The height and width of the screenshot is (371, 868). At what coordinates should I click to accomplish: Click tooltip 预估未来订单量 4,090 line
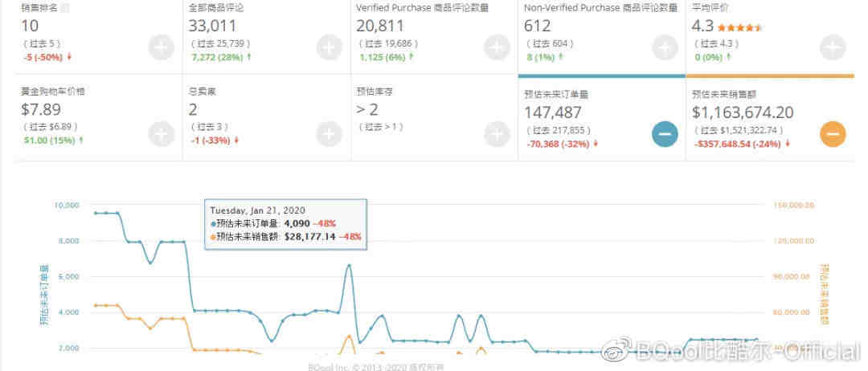[273, 223]
